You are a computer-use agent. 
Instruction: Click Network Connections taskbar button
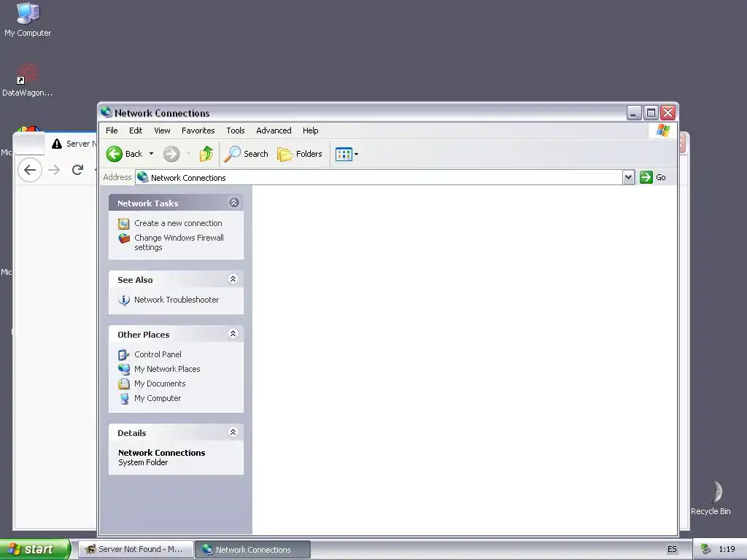[253, 550]
